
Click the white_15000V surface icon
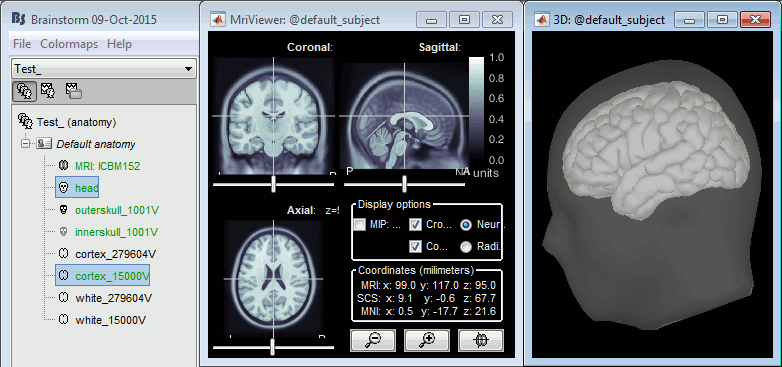63,320
